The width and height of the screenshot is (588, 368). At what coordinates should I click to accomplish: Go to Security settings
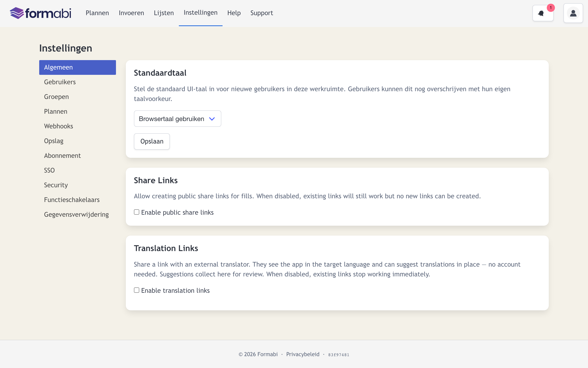pos(78,185)
